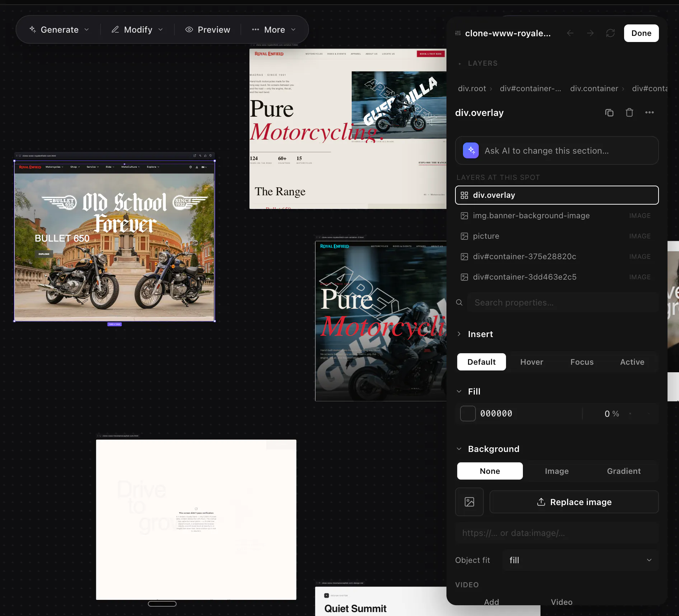The image size is (679, 616).
Task: Select div.container breadcrumb item
Action: [594, 89]
